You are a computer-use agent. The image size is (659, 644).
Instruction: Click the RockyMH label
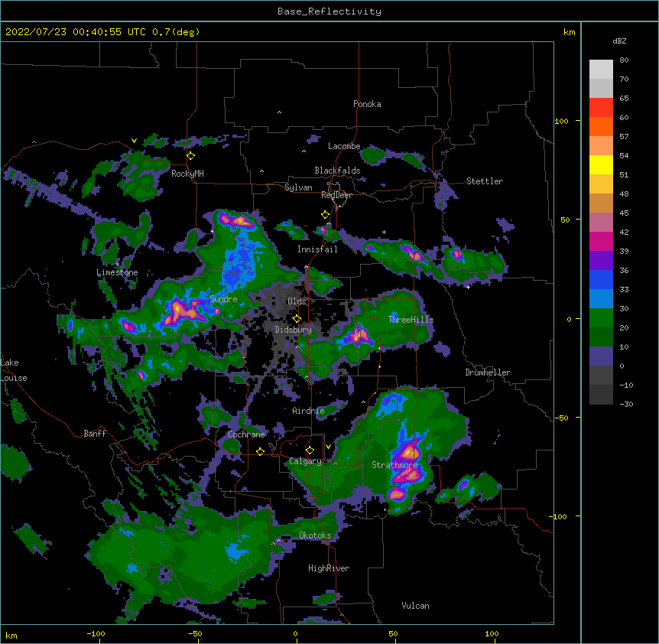[187, 174]
